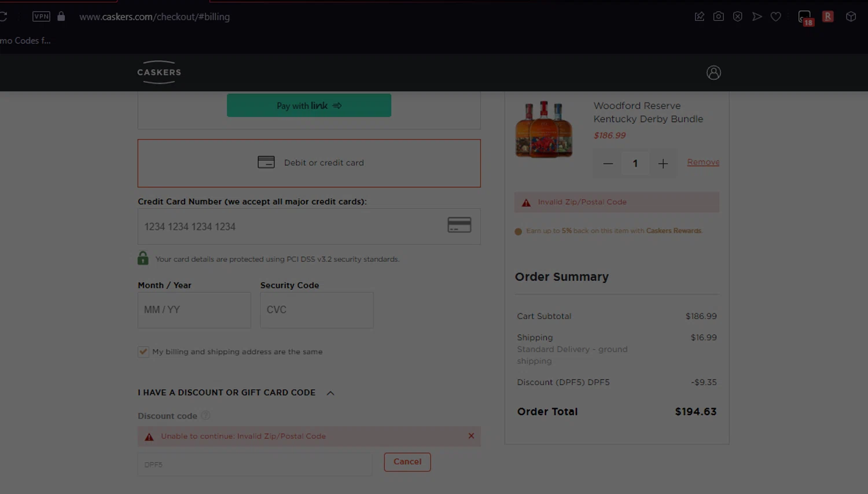Open the red R extension icon
The image size is (868, 494).
pyautogui.click(x=828, y=16)
